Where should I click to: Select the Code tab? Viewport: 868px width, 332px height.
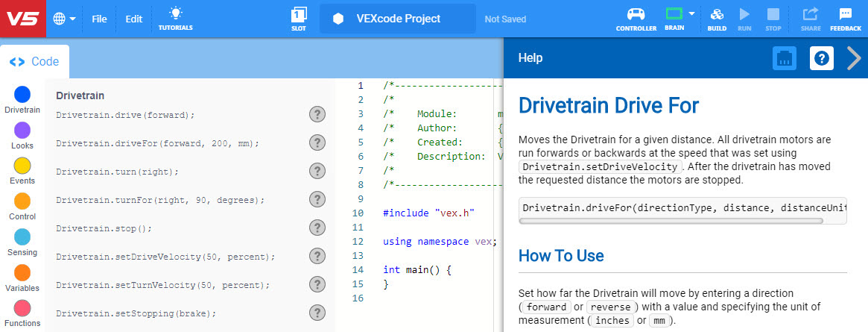pos(34,62)
